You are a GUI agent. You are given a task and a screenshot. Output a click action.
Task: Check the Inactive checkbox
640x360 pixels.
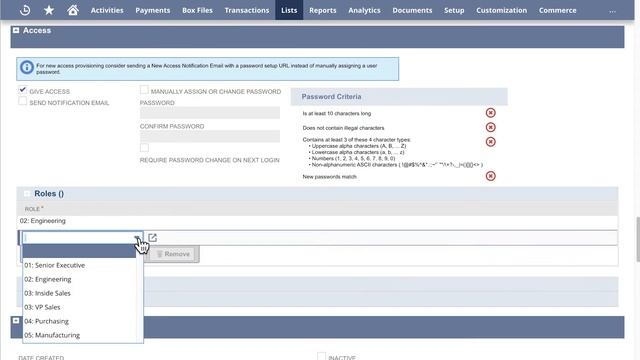click(321, 356)
